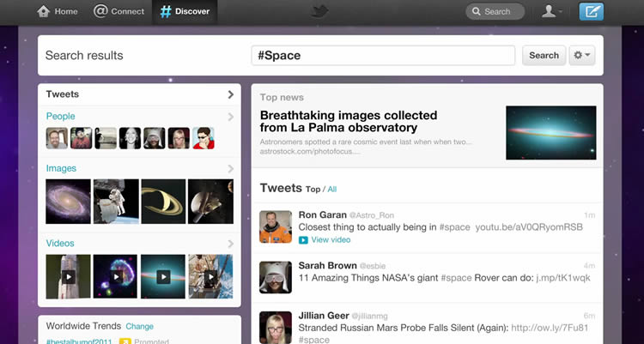Open the Videos results link
644x344 pixels.
[x=60, y=243]
